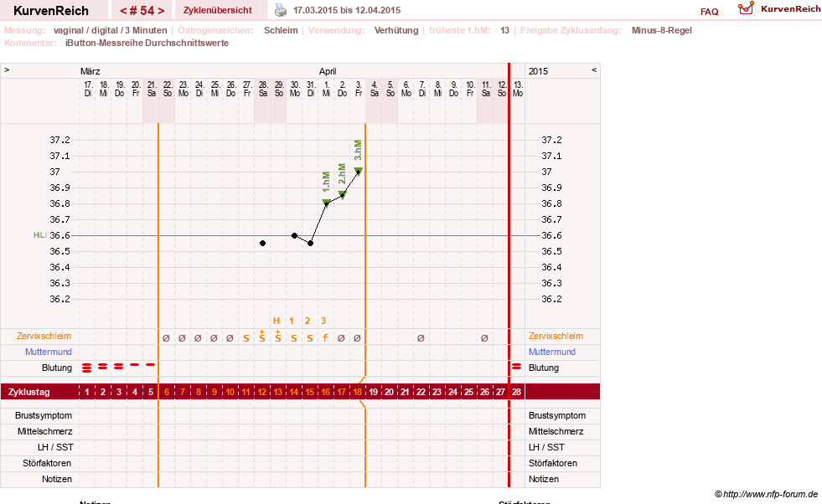Image resolution: width=822 pixels, height=504 pixels.
Task: Click the Zyklustag row header
Action: pos(29,392)
